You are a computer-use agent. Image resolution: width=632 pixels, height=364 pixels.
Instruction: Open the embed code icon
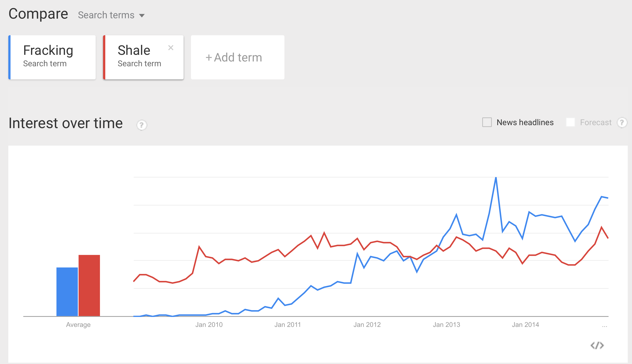point(597,346)
